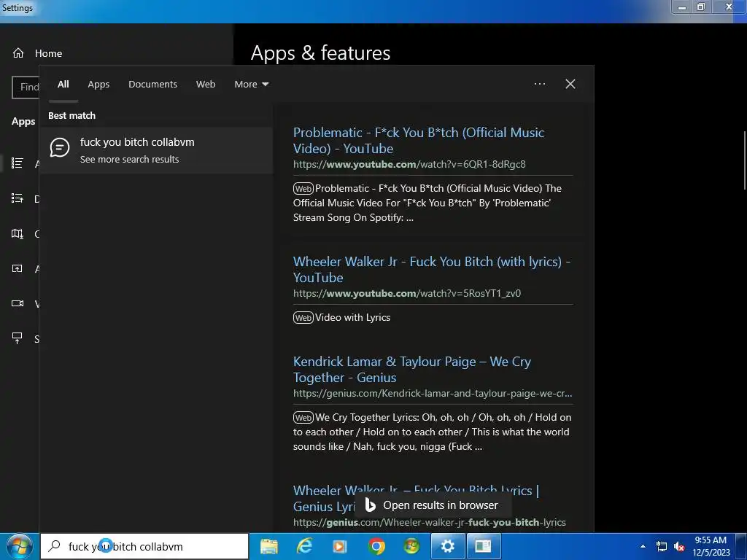747x560 pixels.
Task: Go to Settings Home
Action: pos(37,53)
